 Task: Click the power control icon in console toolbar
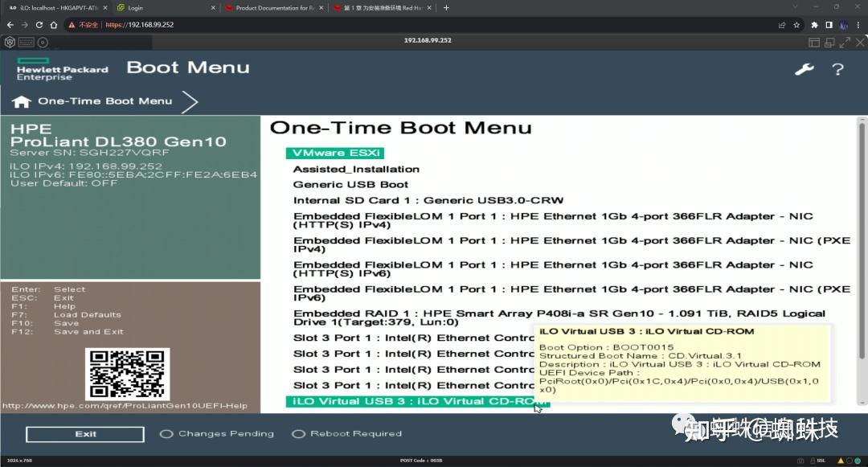41,42
